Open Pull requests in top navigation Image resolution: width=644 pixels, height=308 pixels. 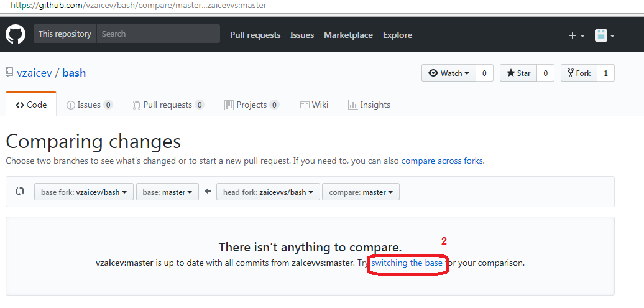255,35
